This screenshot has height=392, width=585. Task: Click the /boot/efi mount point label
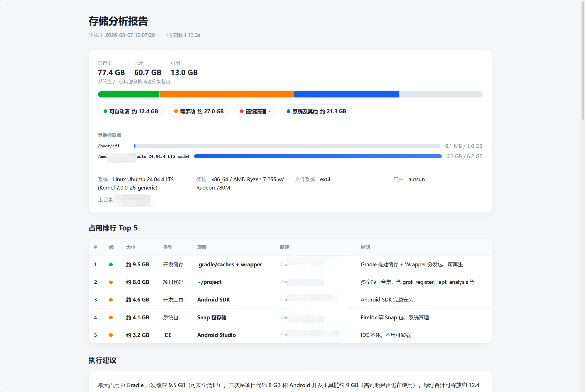[109, 146]
